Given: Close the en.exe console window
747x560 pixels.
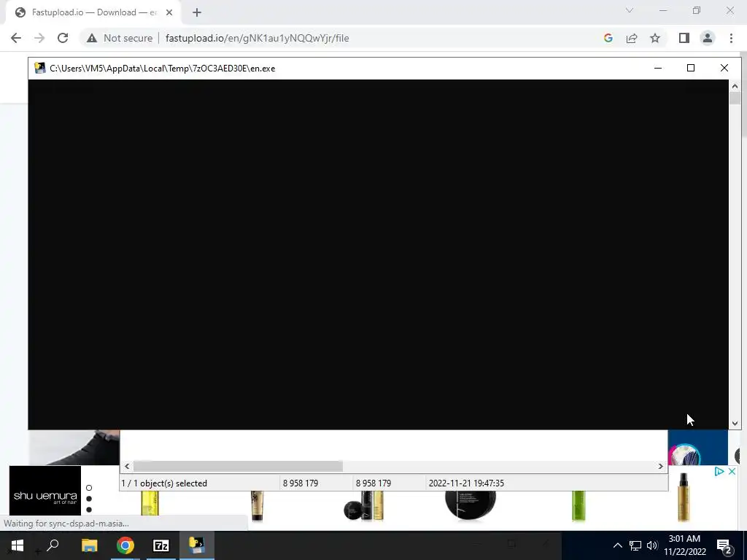Looking at the screenshot, I should pyautogui.click(x=724, y=68).
